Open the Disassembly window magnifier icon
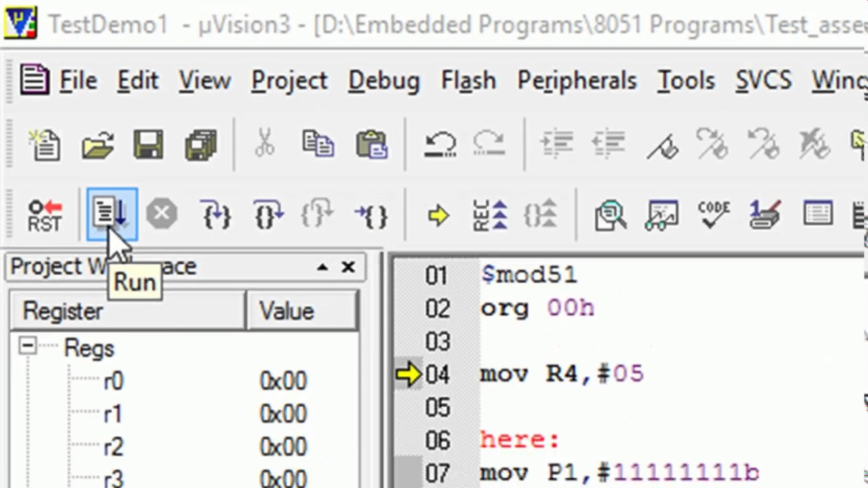Image resolution: width=868 pixels, height=488 pixels. click(x=610, y=216)
